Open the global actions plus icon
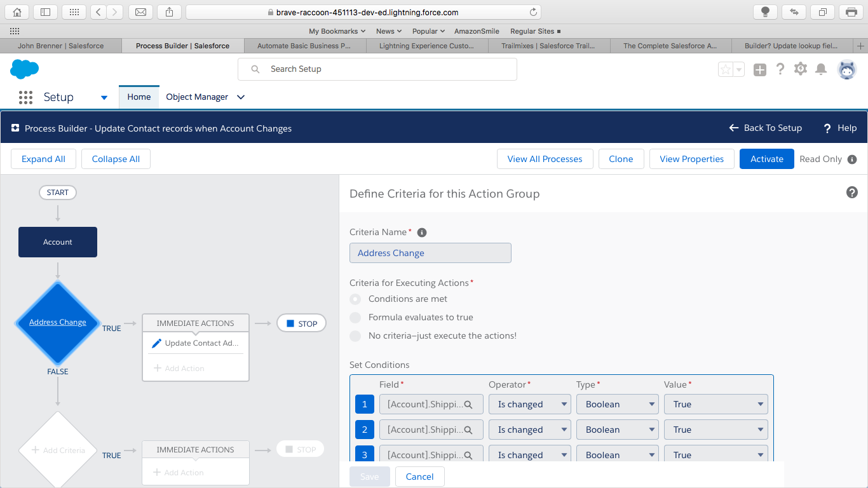This screenshot has width=868, height=488. pos(760,70)
